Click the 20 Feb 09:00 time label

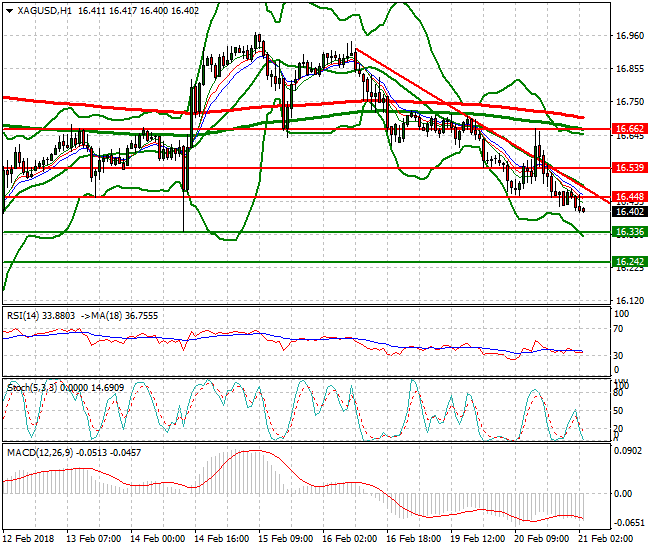[542, 539]
